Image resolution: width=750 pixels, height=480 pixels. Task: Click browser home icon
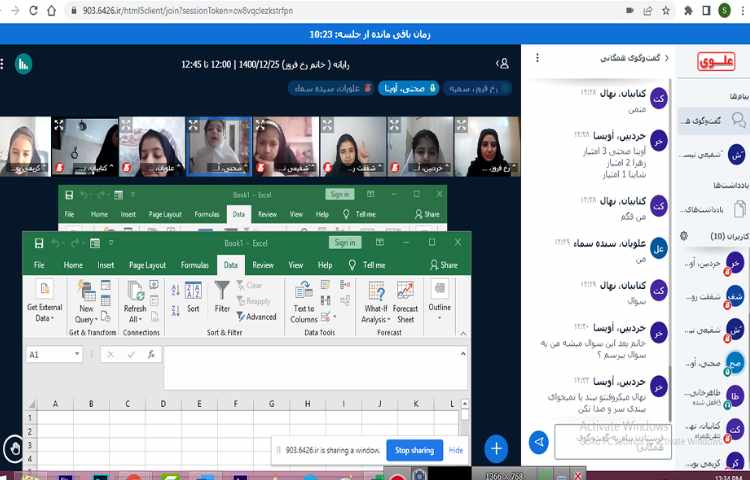51,11
